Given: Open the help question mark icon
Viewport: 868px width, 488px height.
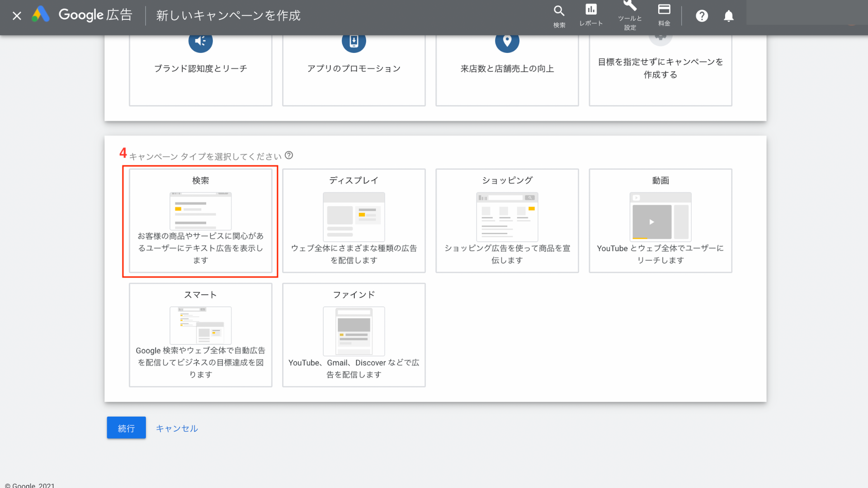Looking at the screenshot, I should (702, 16).
